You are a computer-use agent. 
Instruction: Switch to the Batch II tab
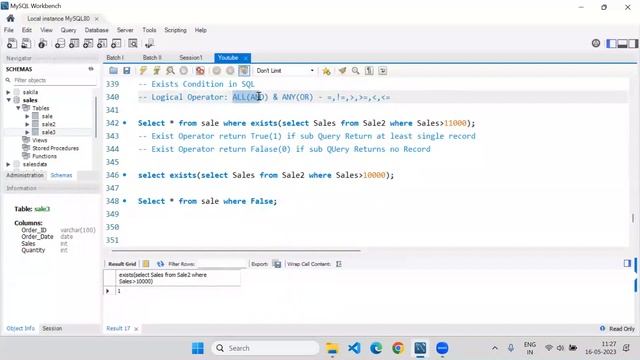point(152,58)
